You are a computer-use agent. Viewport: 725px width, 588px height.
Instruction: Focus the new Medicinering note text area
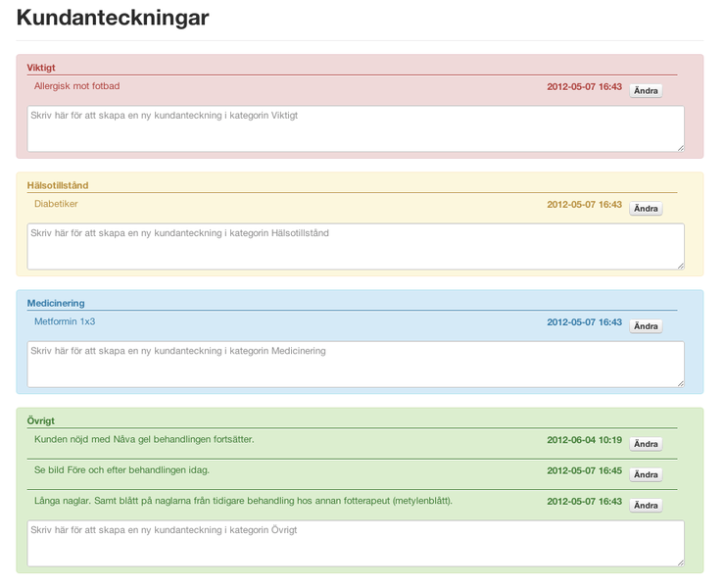coord(356,365)
